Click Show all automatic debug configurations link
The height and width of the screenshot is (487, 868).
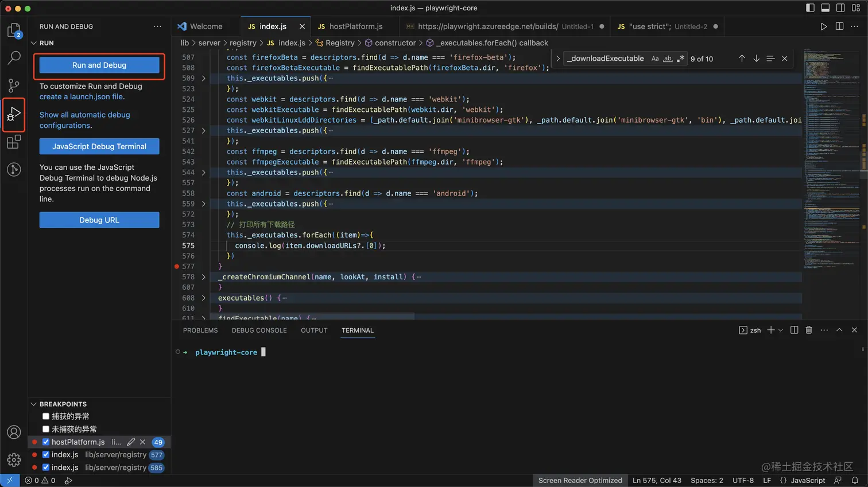tap(84, 120)
